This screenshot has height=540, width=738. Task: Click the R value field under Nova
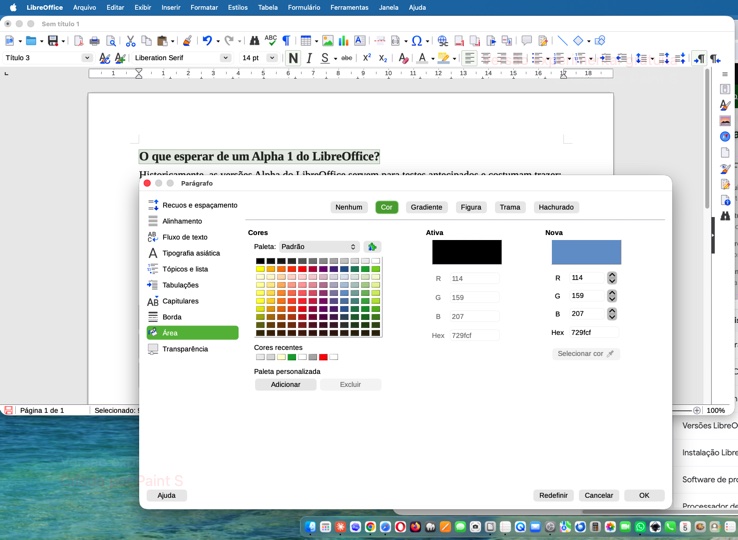click(x=586, y=278)
